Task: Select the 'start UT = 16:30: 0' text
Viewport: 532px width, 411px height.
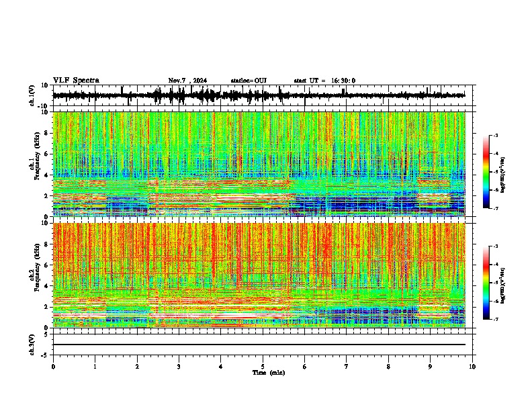Action: [324, 81]
